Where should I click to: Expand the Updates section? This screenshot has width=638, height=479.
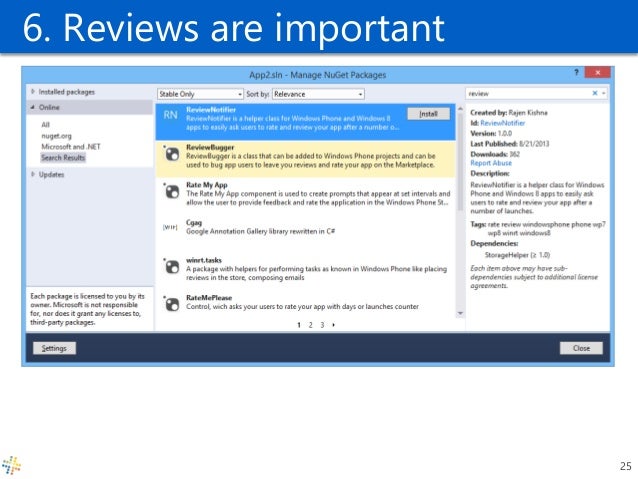point(33,174)
